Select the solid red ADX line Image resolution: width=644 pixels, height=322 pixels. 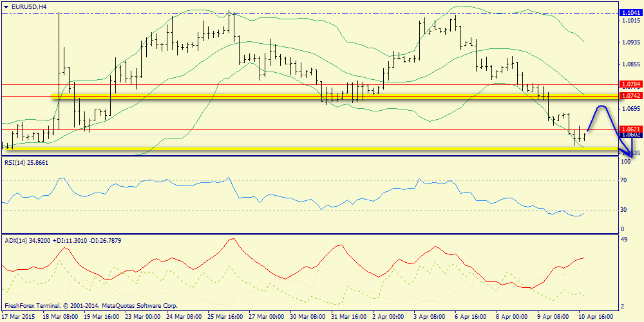click(x=294, y=262)
